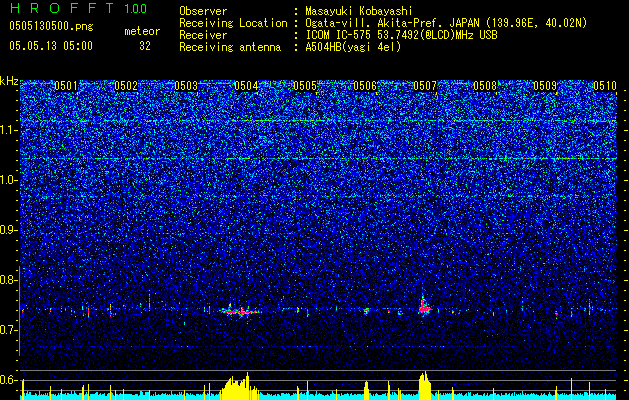Click the 0502 time marker
Viewport: 629px width, 400px height.
coord(126,86)
